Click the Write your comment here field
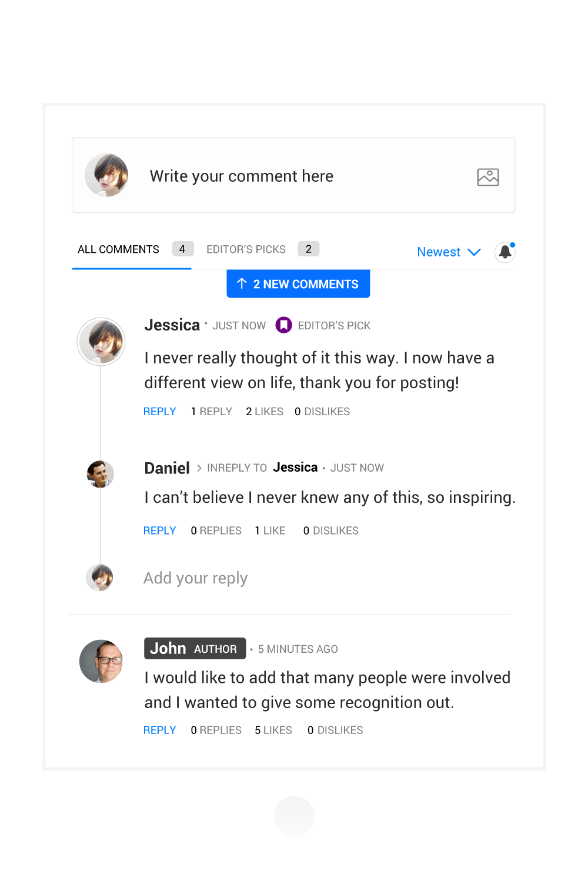This screenshot has width=588, height=881. (x=293, y=175)
